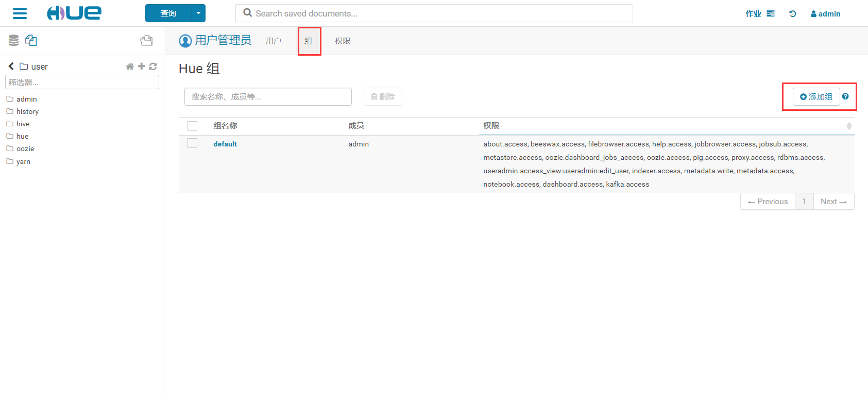Show the documents icon in left panel
The height and width of the screenshot is (396, 868).
tap(31, 40)
